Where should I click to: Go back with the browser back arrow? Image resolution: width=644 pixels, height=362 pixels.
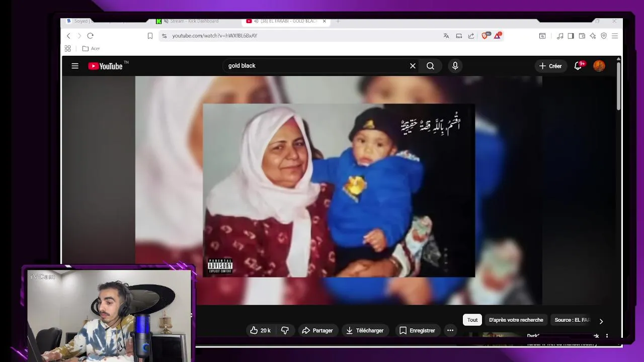click(68, 36)
